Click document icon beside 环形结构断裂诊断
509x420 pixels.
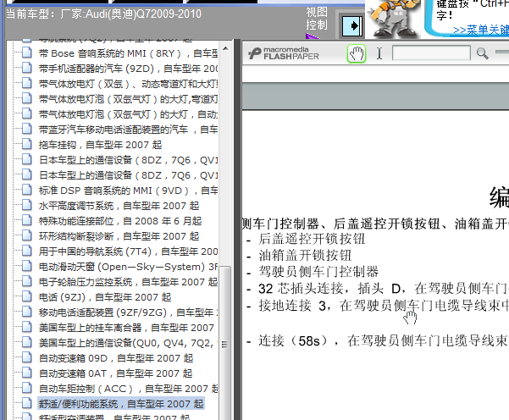27,235
